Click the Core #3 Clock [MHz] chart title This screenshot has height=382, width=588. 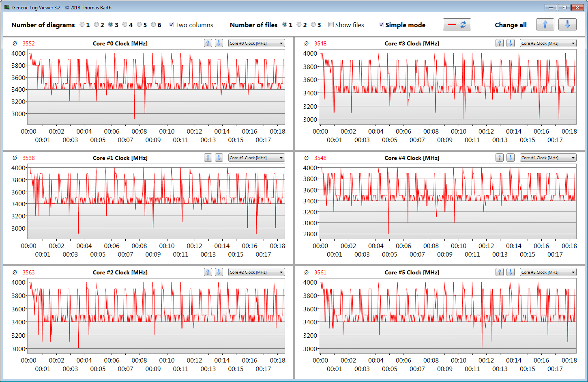(412, 43)
